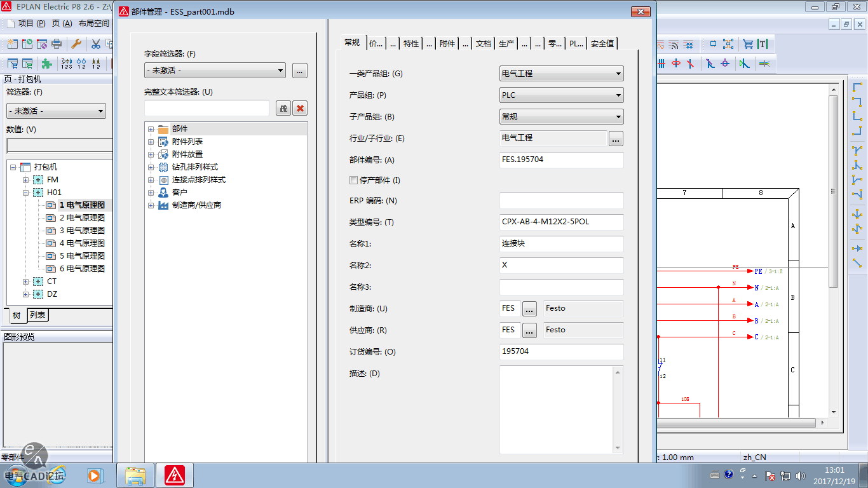Image resolution: width=868 pixels, height=488 pixels.
Task: Click the 类型编号 input field
Action: 561,222
